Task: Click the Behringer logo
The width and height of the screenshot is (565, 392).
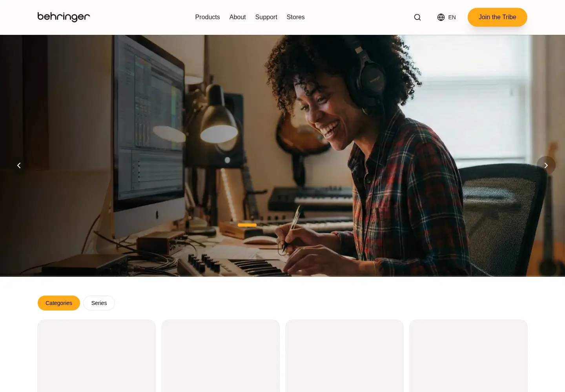Action: point(64,17)
